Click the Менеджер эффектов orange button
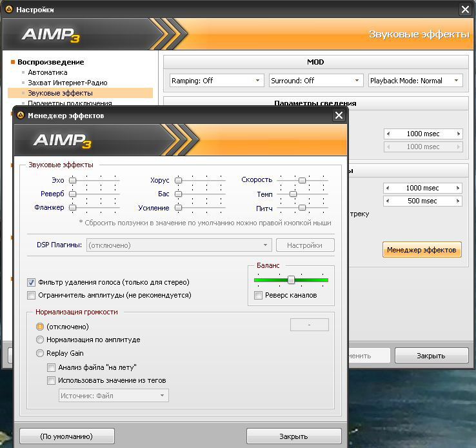This screenshot has height=448, width=476. pyautogui.click(x=422, y=250)
